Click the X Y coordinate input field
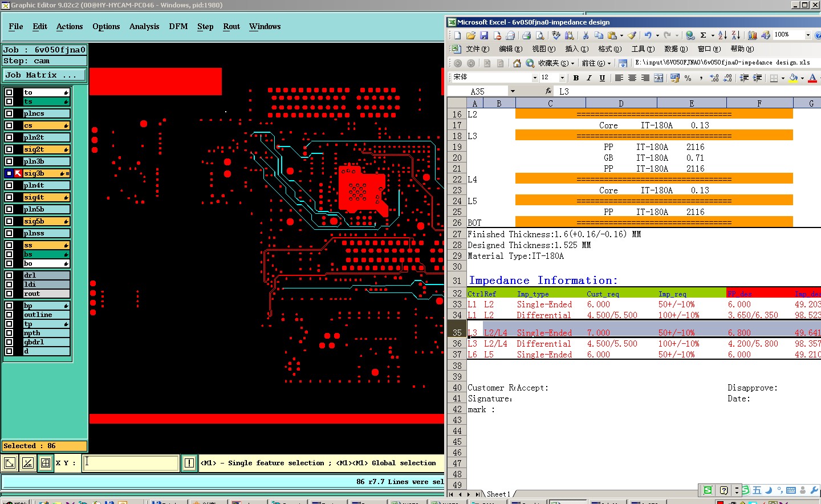This screenshot has height=504, width=821. tap(131, 463)
